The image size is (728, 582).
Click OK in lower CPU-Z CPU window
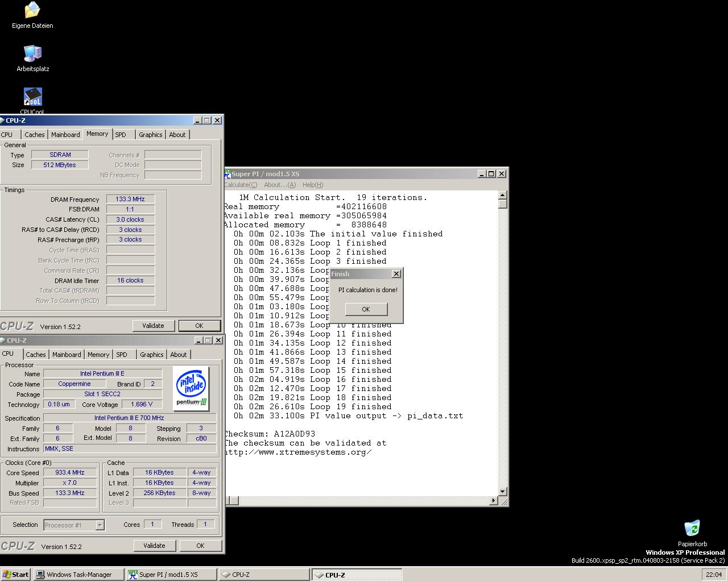200,546
